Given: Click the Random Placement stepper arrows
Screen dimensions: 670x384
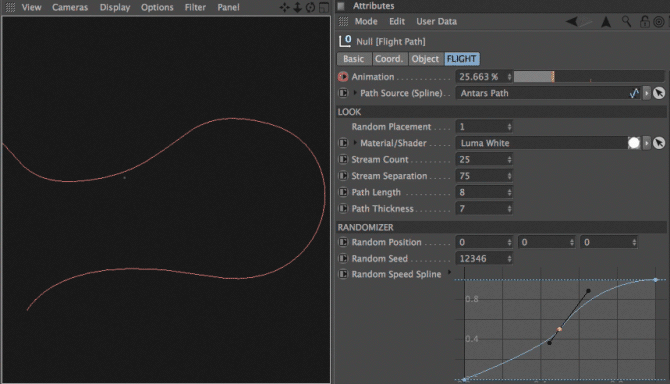Looking at the screenshot, I should (x=509, y=127).
